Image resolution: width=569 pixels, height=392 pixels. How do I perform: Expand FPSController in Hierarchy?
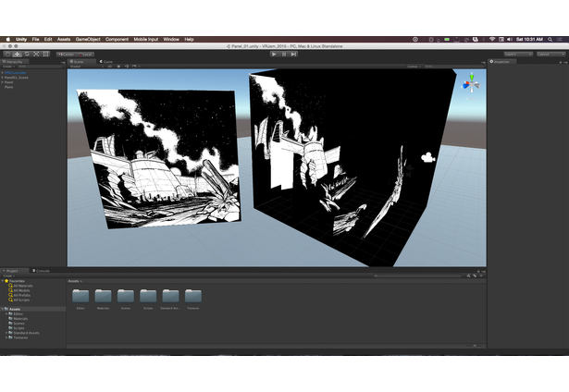click(3, 73)
